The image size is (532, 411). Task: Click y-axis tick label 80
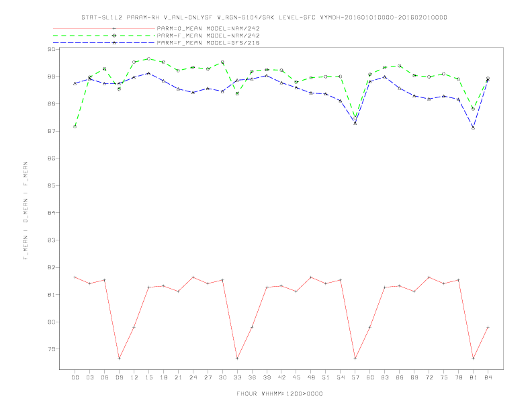[52, 322]
